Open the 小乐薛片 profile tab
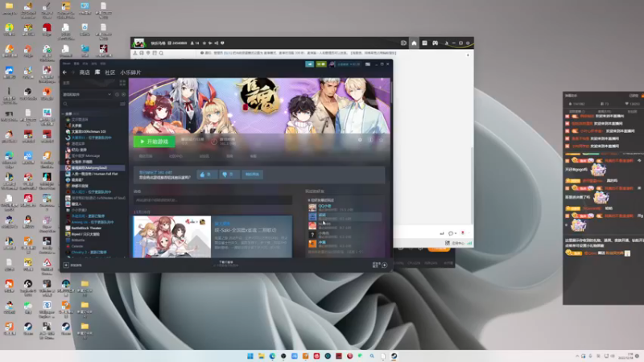The width and height of the screenshot is (644, 362). (130, 72)
